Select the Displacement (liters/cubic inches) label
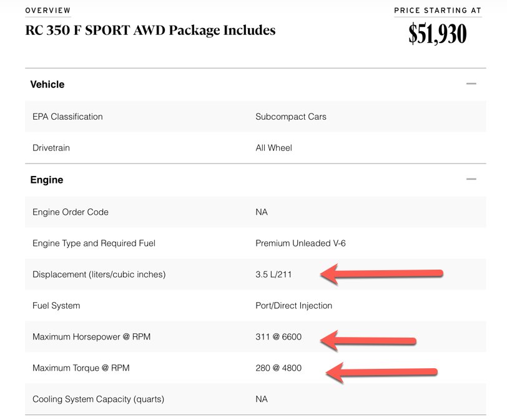507x420 pixels. pos(99,275)
